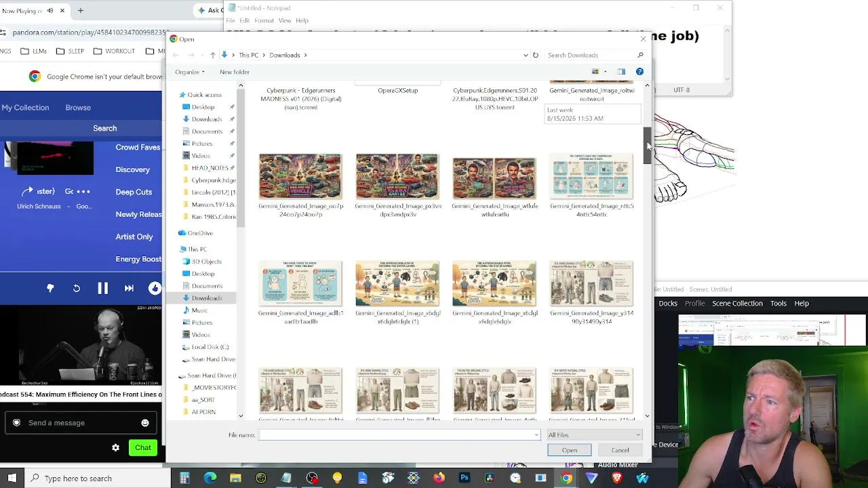
Task: Open chat settings gear icon
Action: tap(115, 447)
